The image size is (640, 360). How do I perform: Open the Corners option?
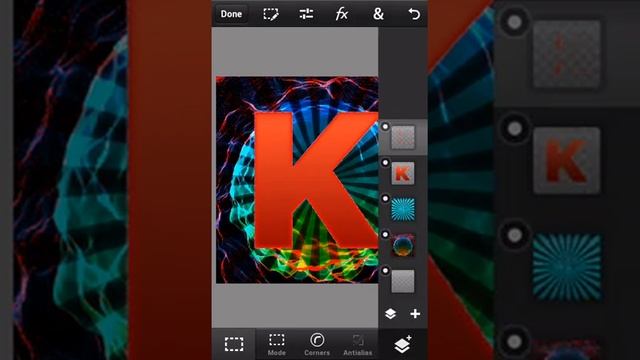(x=317, y=344)
